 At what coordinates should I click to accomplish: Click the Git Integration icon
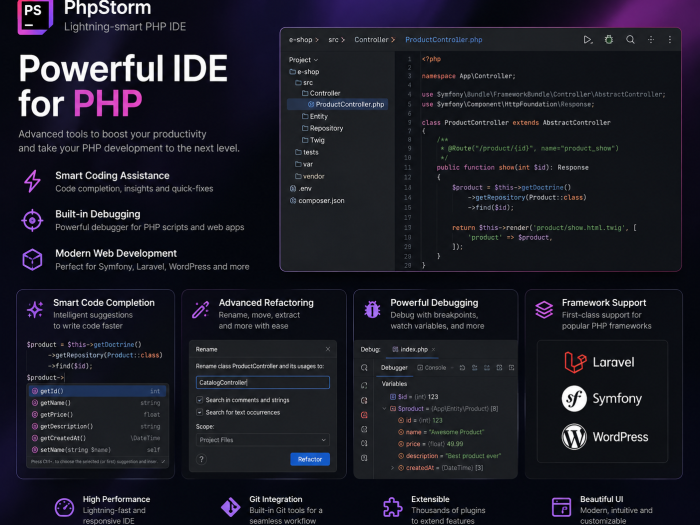pos(230,508)
